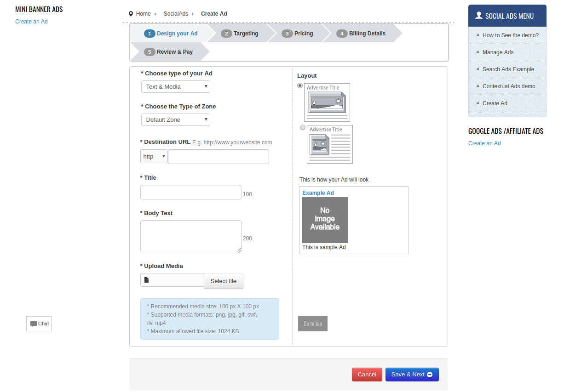Open the Text & Media ad type dropdown

[x=175, y=86]
